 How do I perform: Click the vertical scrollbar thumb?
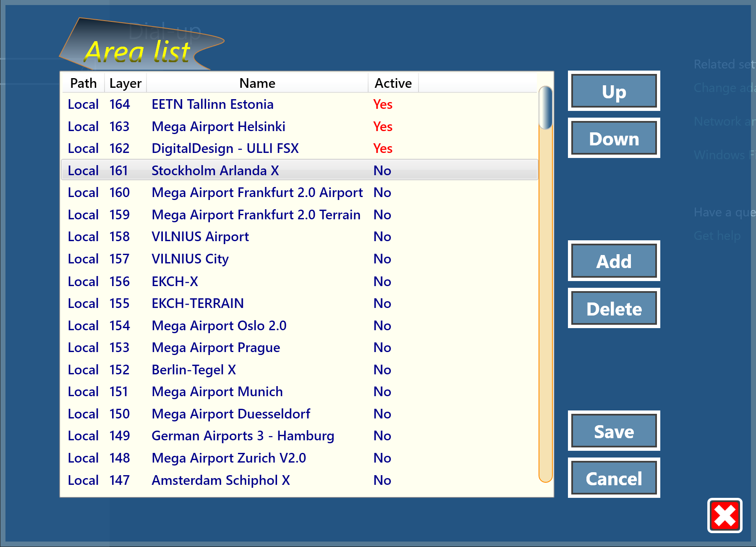(545, 108)
